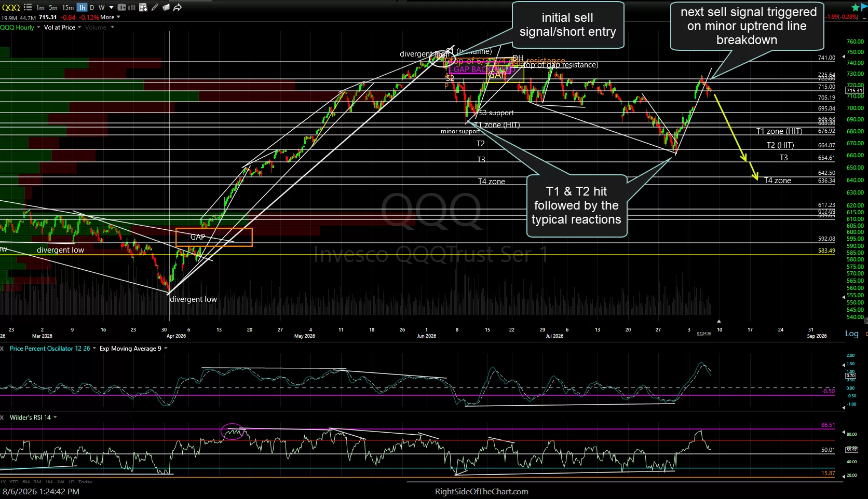Click the -0.50 oscillator level label
The height and width of the screenshot is (499, 868).
click(829, 391)
